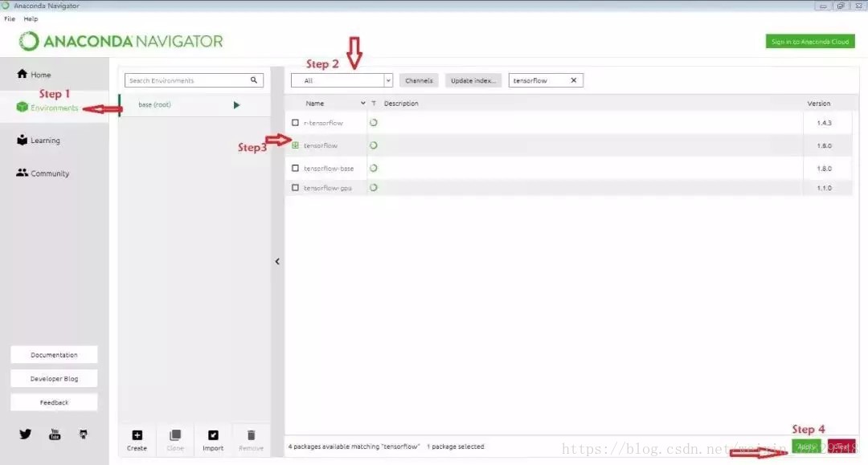Click the green Apply button
The width and height of the screenshot is (868, 465).
coord(807,447)
